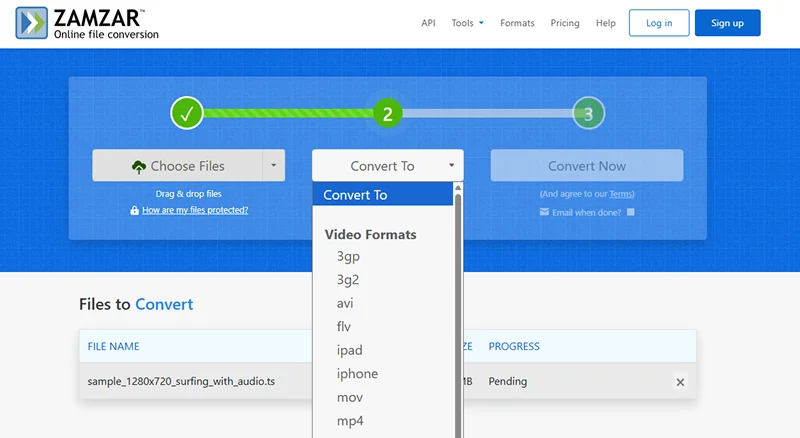This screenshot has width=800, height=438.
Task: Remove sample file with the X icon
Action: (x=680, y=382)
